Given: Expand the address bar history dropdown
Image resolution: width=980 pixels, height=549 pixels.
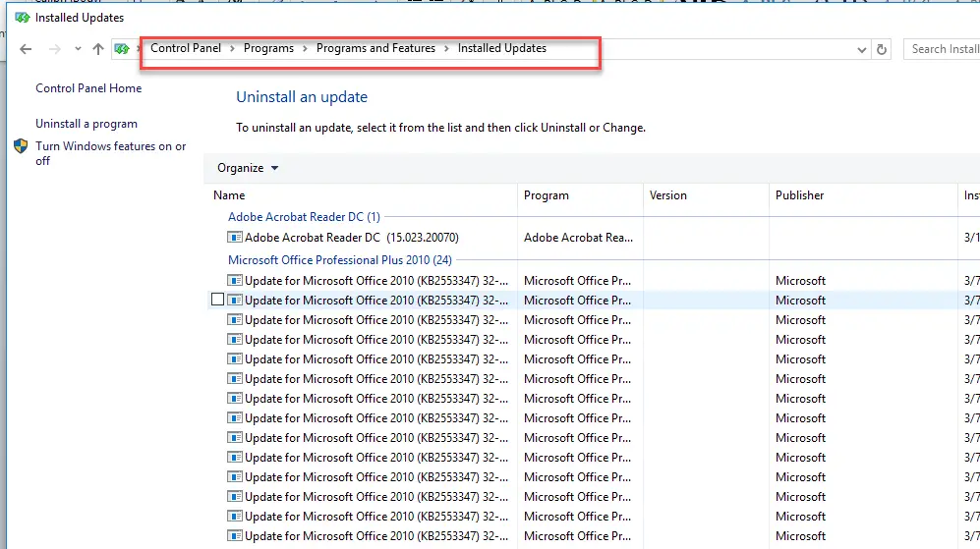Looking at the screenshot, I should point(861,50).
